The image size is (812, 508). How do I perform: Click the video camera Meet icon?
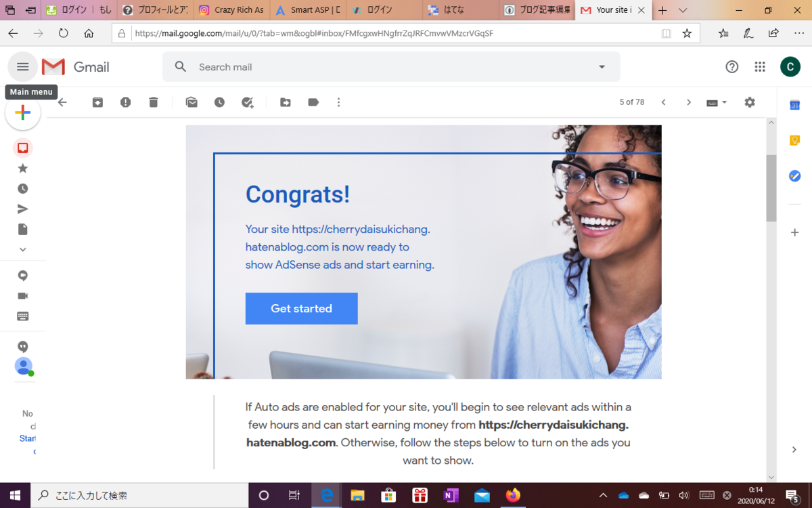[x=23, y=296]
